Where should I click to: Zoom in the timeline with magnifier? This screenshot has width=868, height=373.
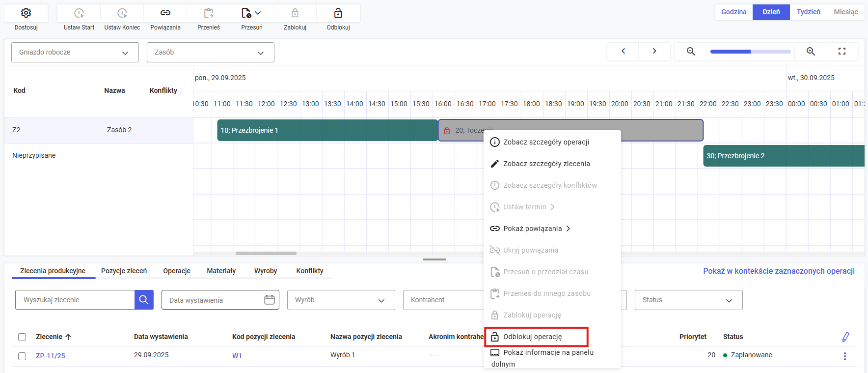[x=811, y=51]
